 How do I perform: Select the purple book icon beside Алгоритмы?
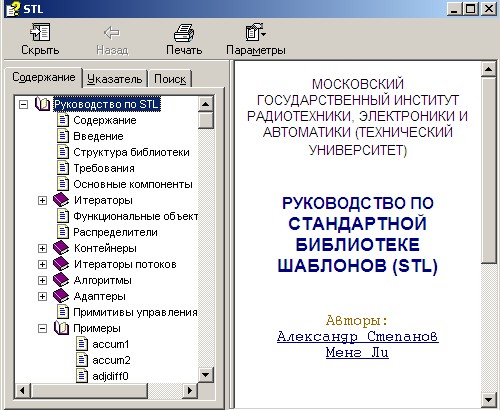[x=61, y=280]
